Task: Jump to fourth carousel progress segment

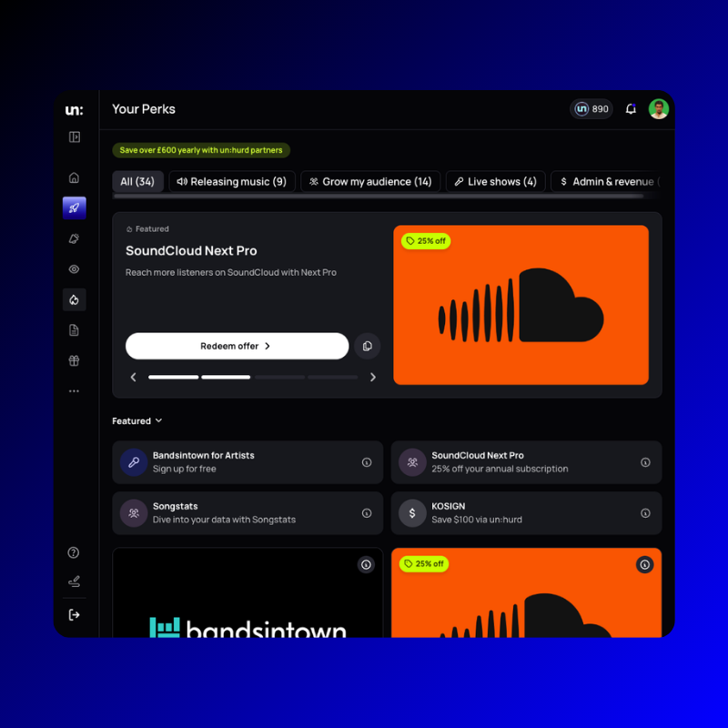Action: click(x=332, y=377)
